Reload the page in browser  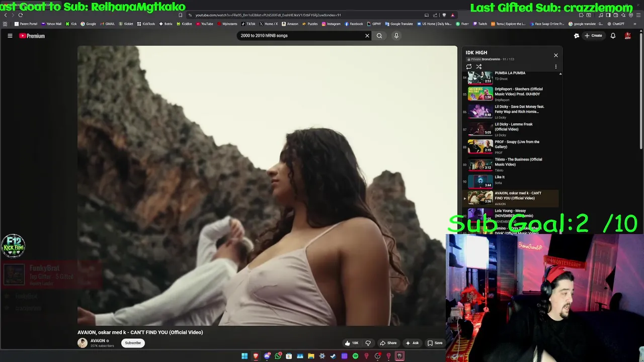pos(21,15)
